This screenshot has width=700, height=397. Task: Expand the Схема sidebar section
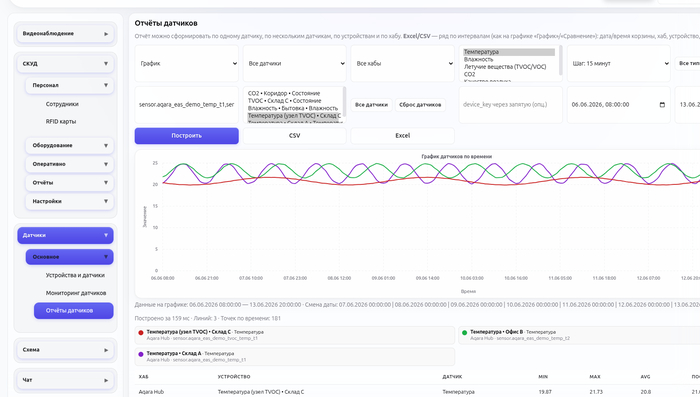point(65,350)
